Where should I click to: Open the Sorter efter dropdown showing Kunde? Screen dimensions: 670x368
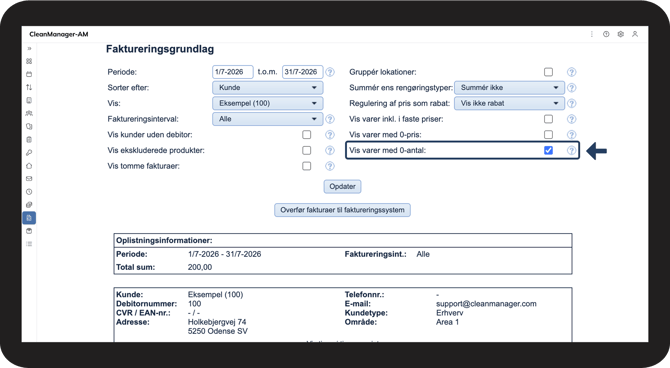267,88
